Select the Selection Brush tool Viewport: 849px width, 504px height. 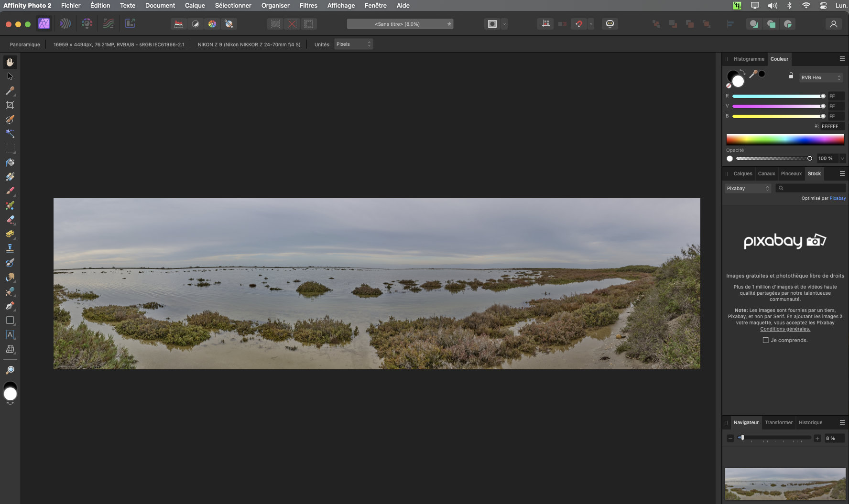[10, 119]
